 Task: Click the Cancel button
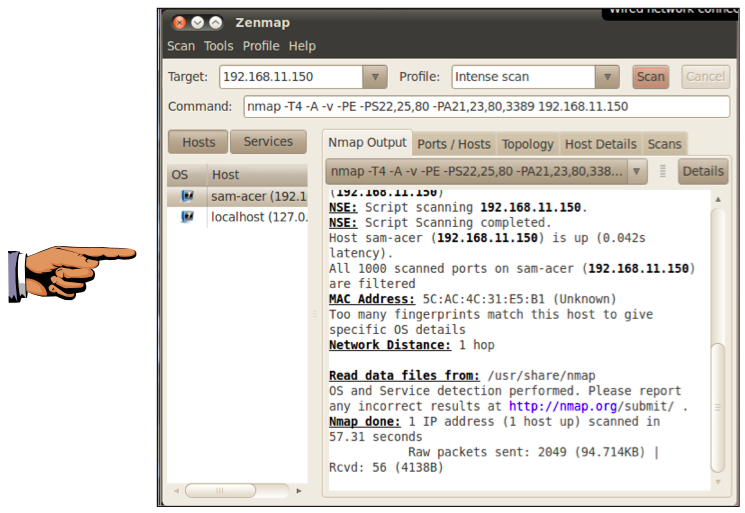point(705,77)
